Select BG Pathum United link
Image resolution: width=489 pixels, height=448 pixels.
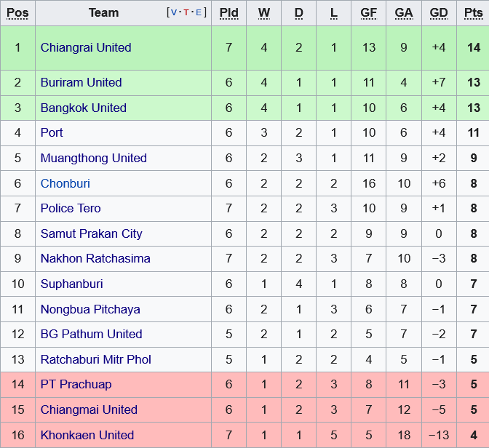pyautogui.click(x=91, y=334)
